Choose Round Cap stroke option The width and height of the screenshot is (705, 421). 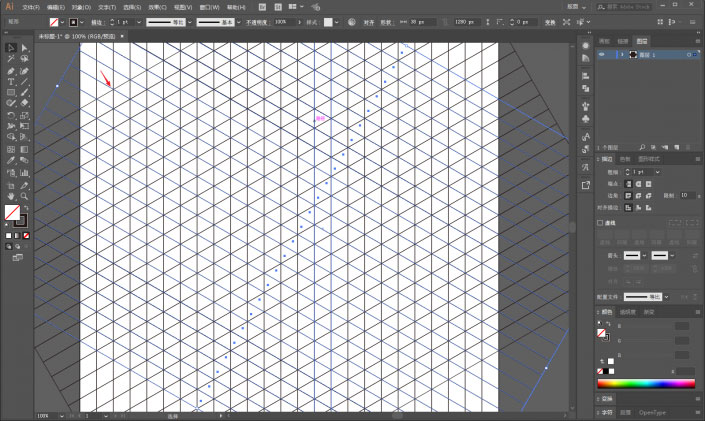point(638,184)
